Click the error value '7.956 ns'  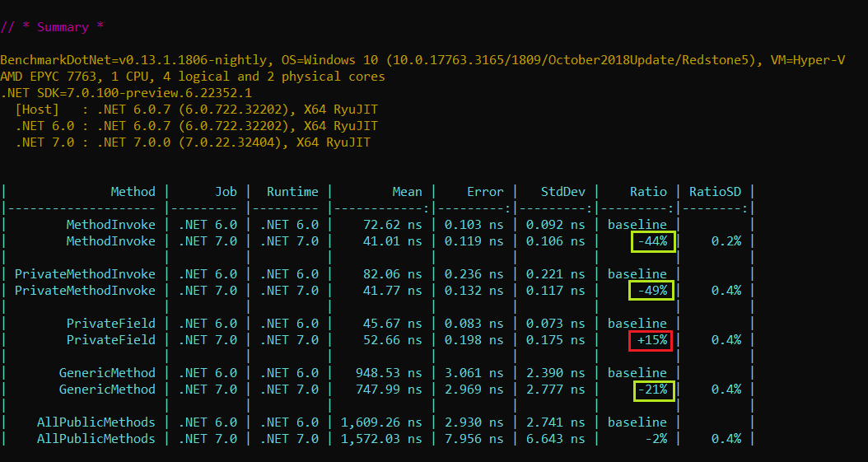[x=474, y=438]
